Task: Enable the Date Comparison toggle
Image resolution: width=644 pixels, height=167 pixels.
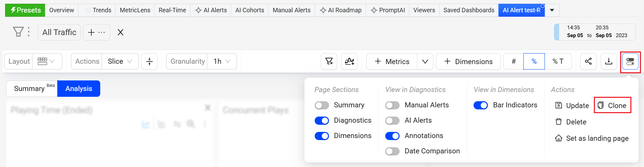Action: (392, 151)
